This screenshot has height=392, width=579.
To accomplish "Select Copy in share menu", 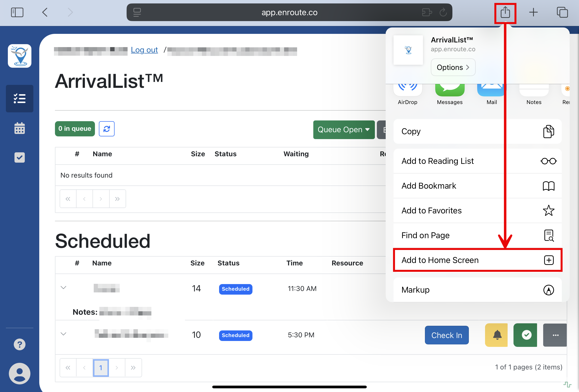I will [x=477, y=131].
